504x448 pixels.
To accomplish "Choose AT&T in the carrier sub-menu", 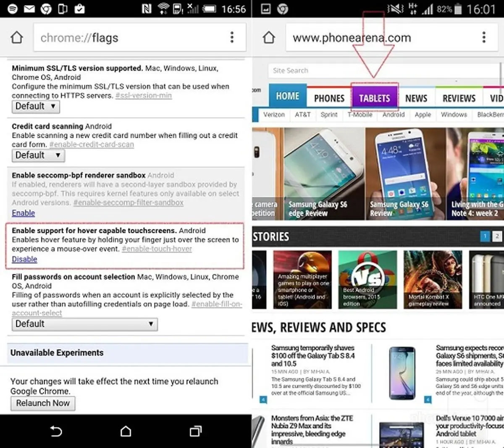I will click(302, 115).
